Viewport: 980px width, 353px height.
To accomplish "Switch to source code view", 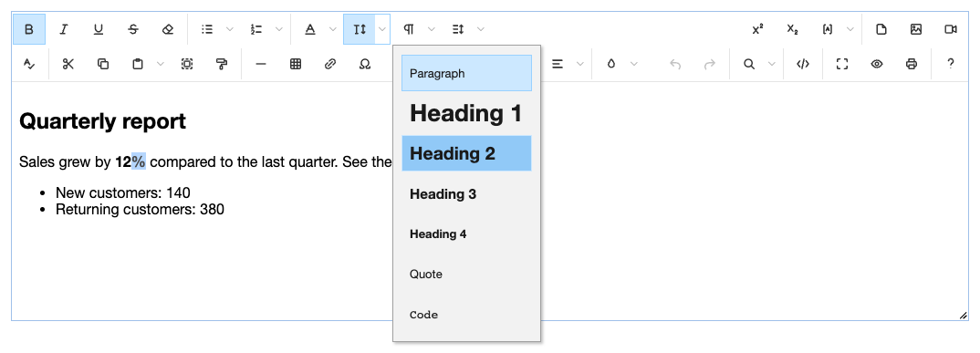I will [803, 64].
